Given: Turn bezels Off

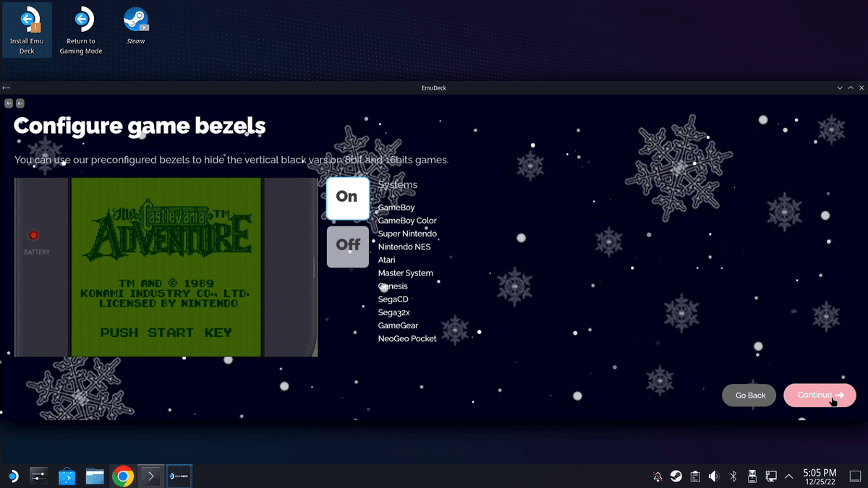Looking at the screenshot, I should pyautogui.click(x=348, y=247).
